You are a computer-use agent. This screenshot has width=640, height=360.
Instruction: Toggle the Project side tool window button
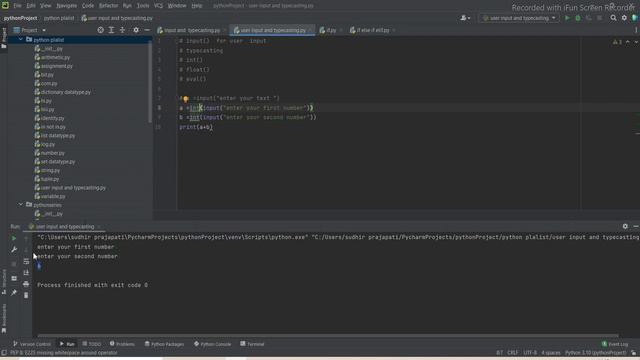[x=4, y=38]
